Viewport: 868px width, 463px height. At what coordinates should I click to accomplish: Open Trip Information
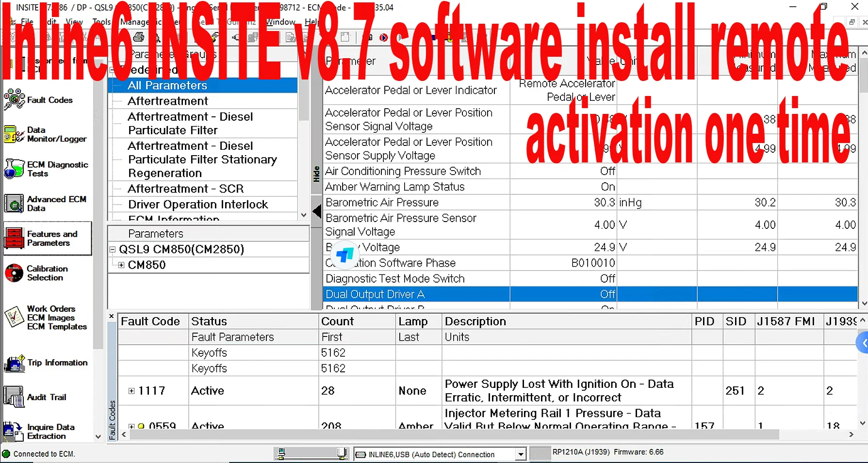(x=46, y=363)
